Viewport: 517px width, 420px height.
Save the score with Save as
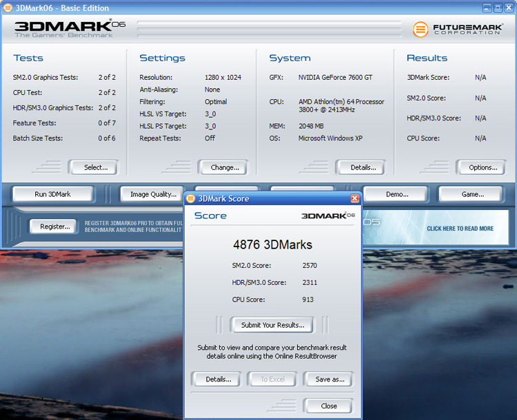(x=328, y=379)
